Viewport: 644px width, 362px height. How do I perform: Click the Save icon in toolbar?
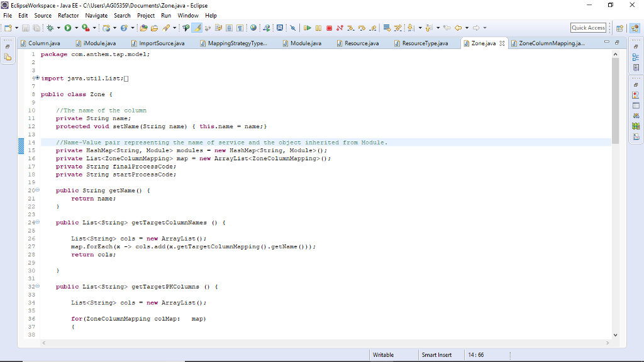pyautogui.click(x=25, y=28)
